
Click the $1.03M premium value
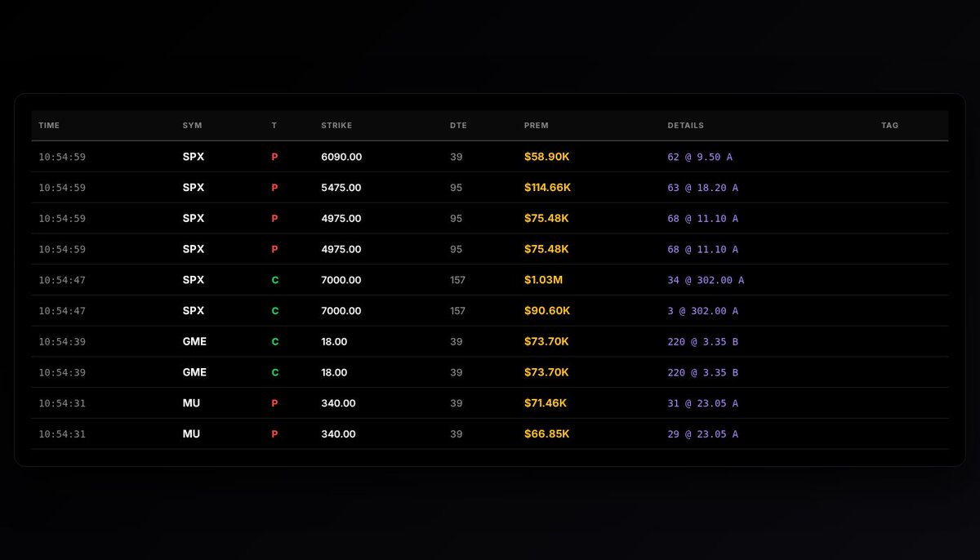[x=544, y=280]
